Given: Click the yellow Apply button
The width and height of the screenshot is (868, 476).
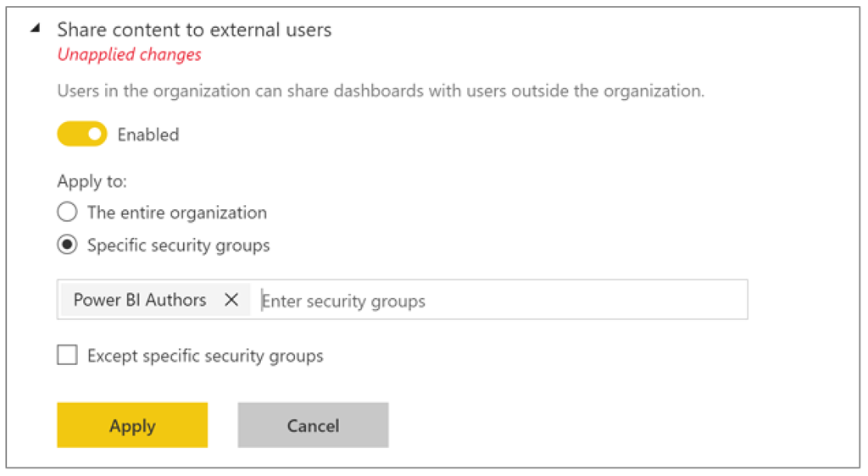Looking at the screenshot, I should (132, 424).
